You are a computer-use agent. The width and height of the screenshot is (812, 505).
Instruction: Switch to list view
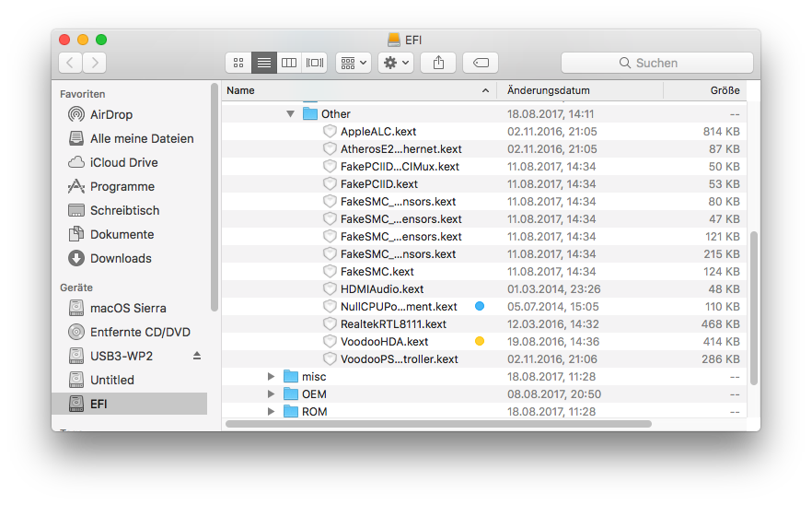tap(263, 63)
